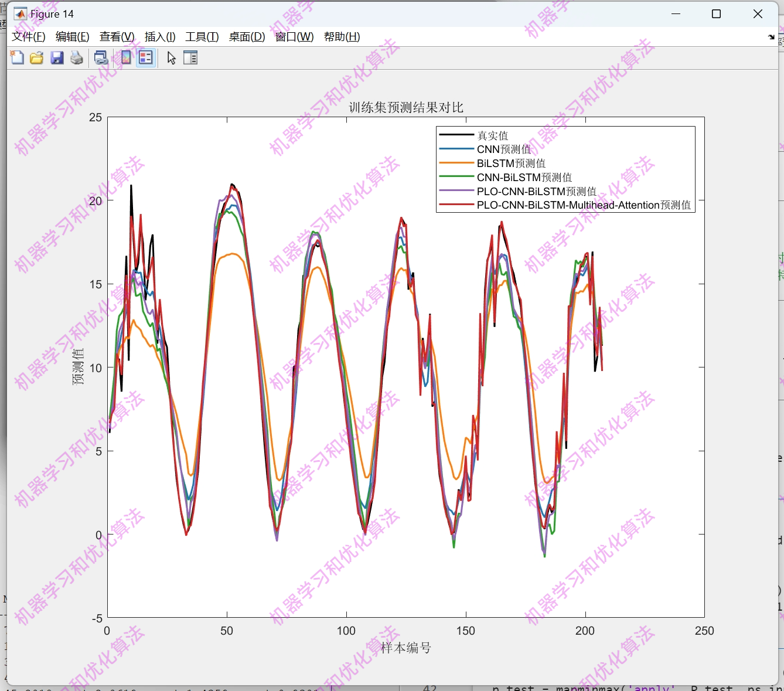Select the Edit Plot arrow tool
Image resolution: width=784 pixels, height=691 pixels.
point(171,57)
